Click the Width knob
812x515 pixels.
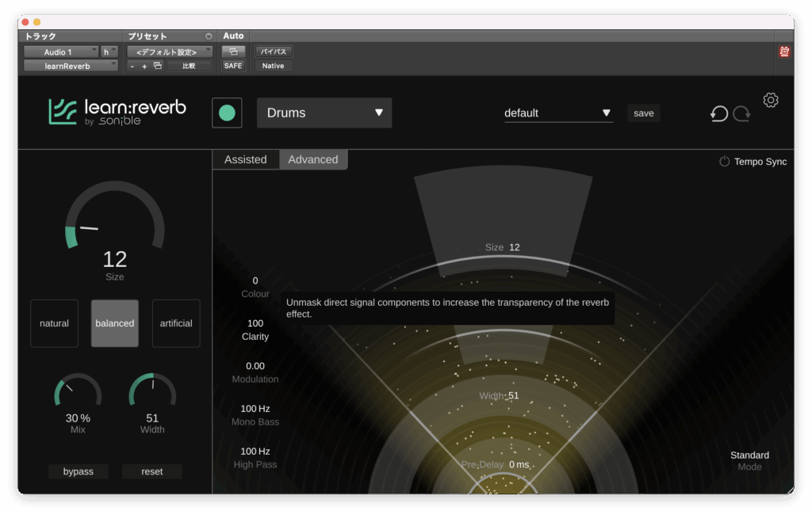[152, 391]
